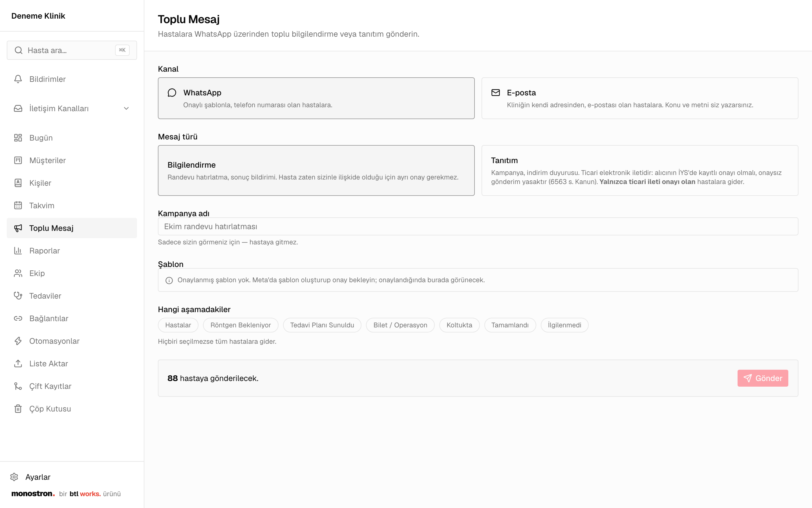Focus the Kampanya adı input field
This screenshot has height=508, width=812.
click(478, 226)
